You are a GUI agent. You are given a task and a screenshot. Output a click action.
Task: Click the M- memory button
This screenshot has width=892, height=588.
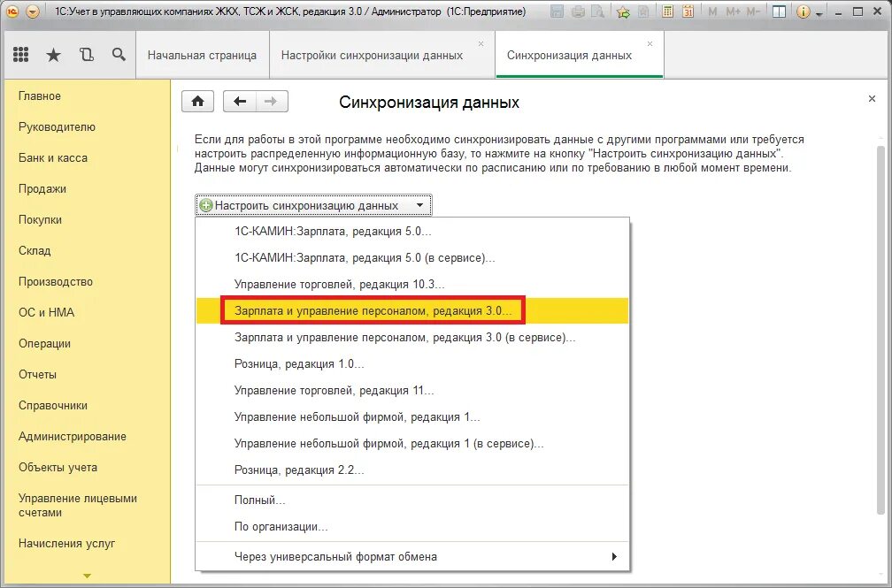[752, 11]
